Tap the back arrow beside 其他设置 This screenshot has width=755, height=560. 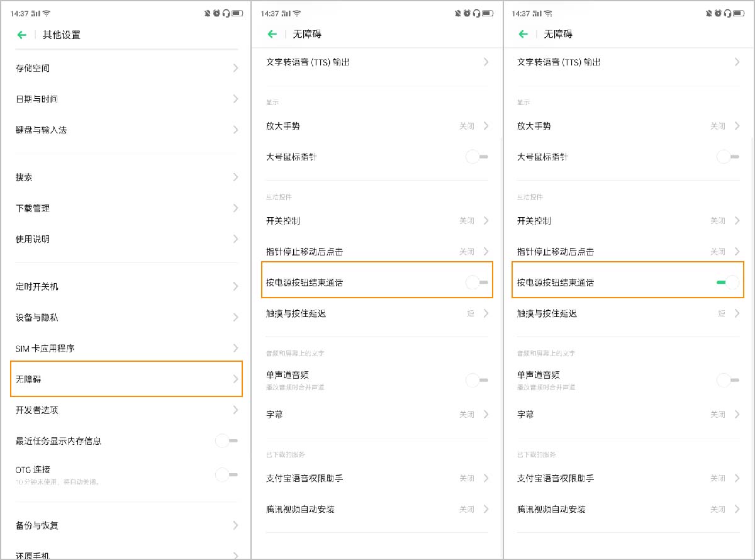pyautogui.click(x=22, y=35)
